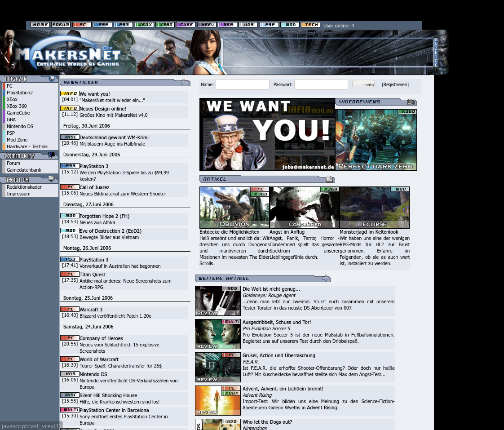Click the HOME button in top navigation
The height and width of the screenshot is (430, 504).
40,25
